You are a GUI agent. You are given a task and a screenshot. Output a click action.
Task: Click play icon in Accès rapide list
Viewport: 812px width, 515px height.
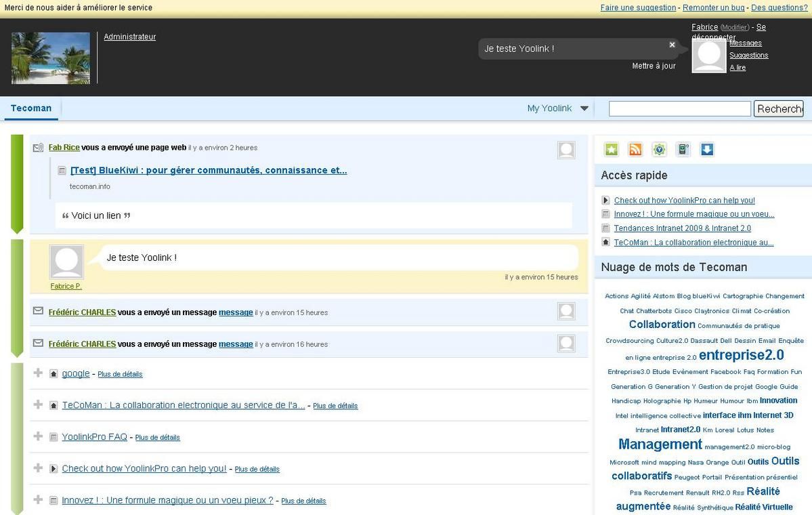(605, 201)
